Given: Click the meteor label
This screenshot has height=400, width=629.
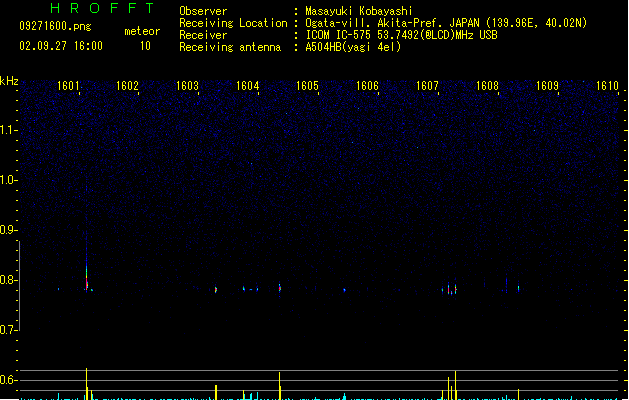Looking at the screenshot, I should 142,31.
